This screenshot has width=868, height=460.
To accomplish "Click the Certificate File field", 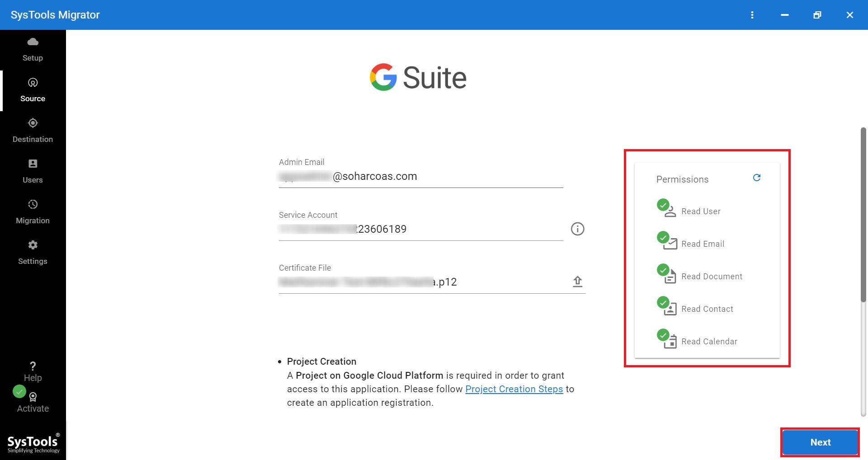I will 432,282.
